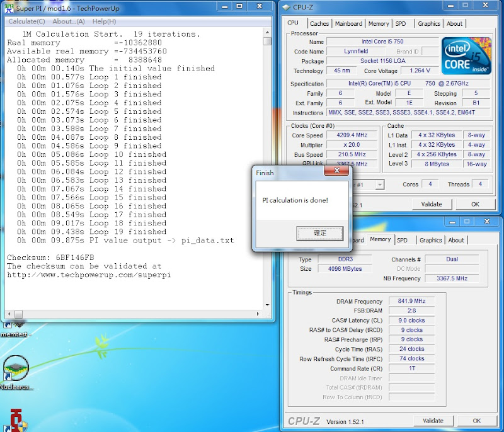
Task: Switch to the Mainboard tab in top CPU-Z
Action: [x=348, y=24]
